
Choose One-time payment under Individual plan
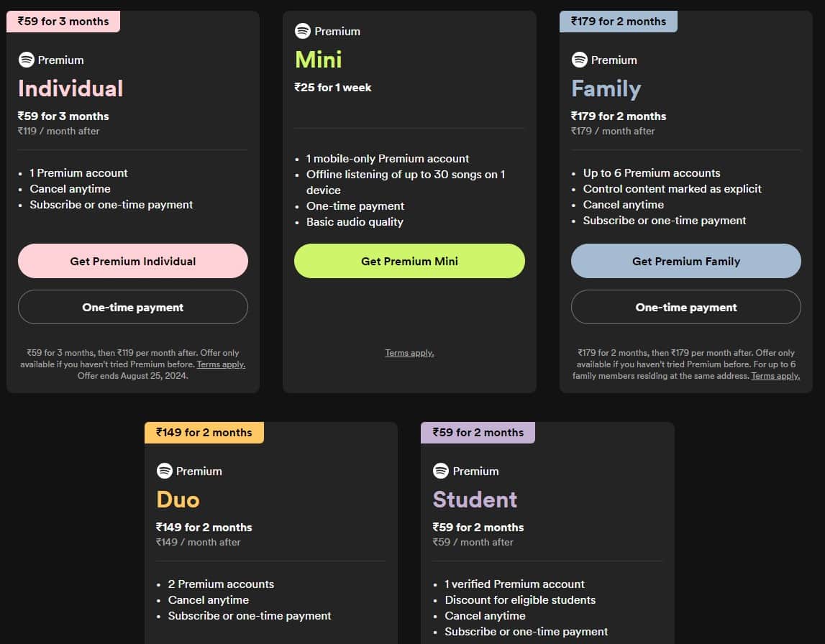coord(133,307)
